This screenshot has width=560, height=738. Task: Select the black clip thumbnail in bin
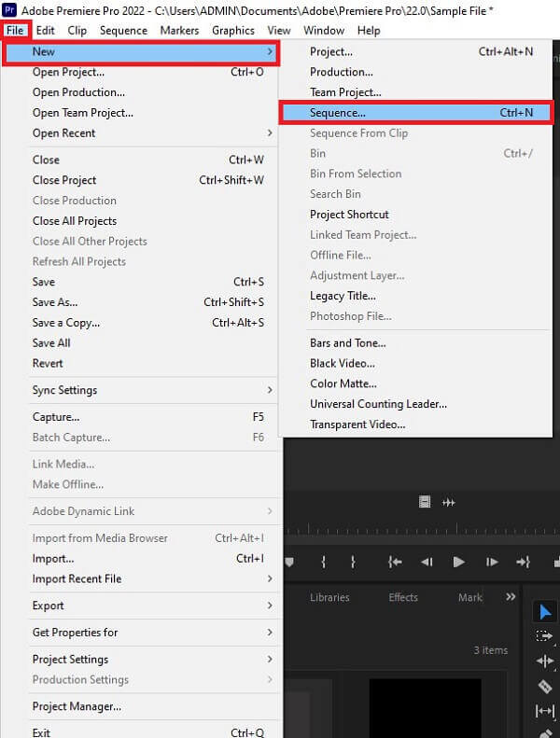(x=425, y=708)
